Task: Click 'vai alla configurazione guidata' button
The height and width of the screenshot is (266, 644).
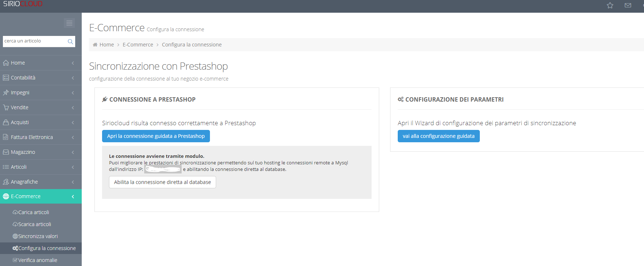Action: tap(438, 136)
